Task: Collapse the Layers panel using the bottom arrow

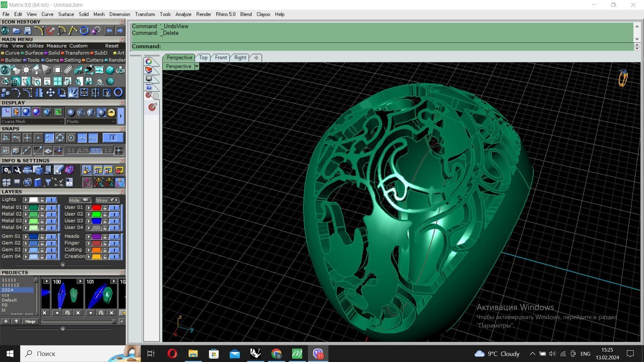Action: (x=63, y=265)
